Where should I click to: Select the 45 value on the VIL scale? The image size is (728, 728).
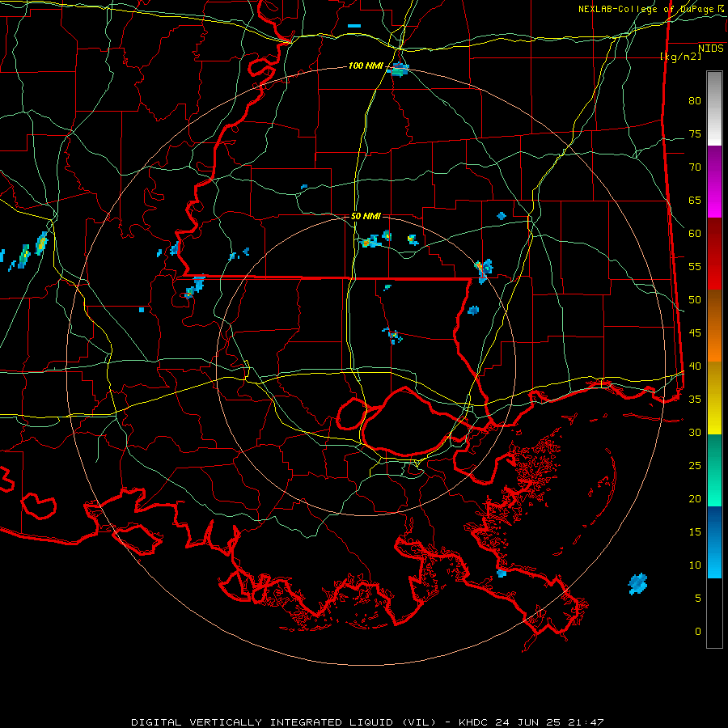tap(695, 333)
